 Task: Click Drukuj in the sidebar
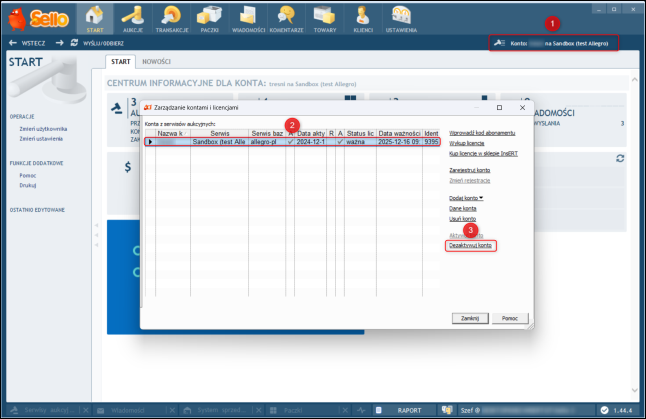pyautogui.click(x=28, y=185)
